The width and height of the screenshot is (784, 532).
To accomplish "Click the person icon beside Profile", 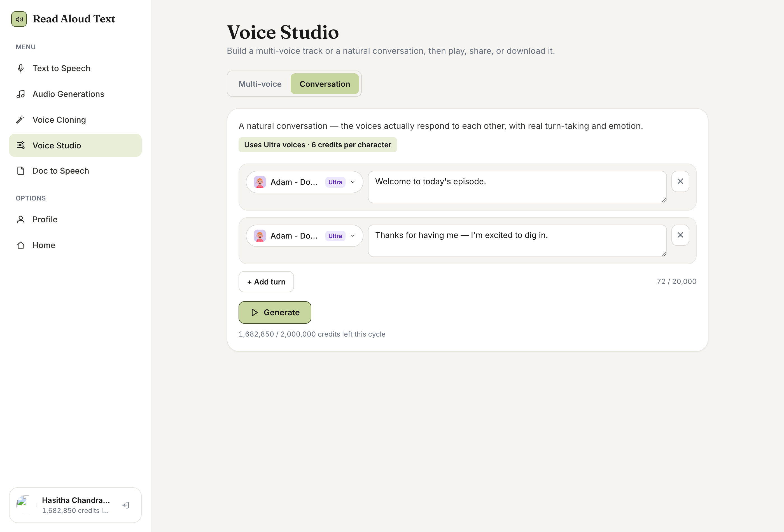I will pyautogui.click(x=20, y=220).
